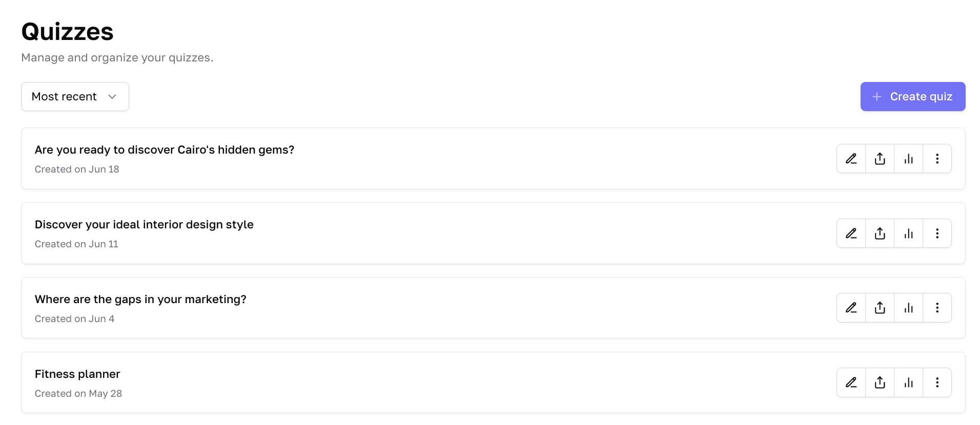Open more options for Fitness planner
Image resolution: width=980 pixels, height=425 pixels.
coord(937,383)
